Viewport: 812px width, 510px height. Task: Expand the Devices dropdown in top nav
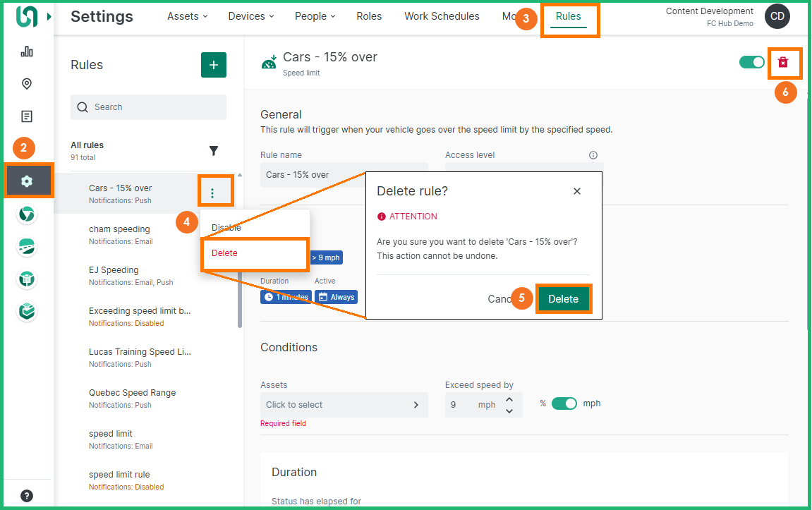click(251, 16)
